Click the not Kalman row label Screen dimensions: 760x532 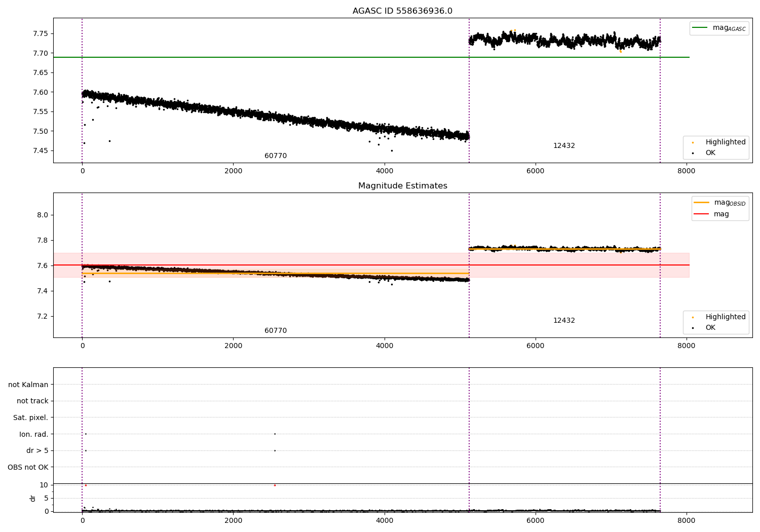[28, 385]
